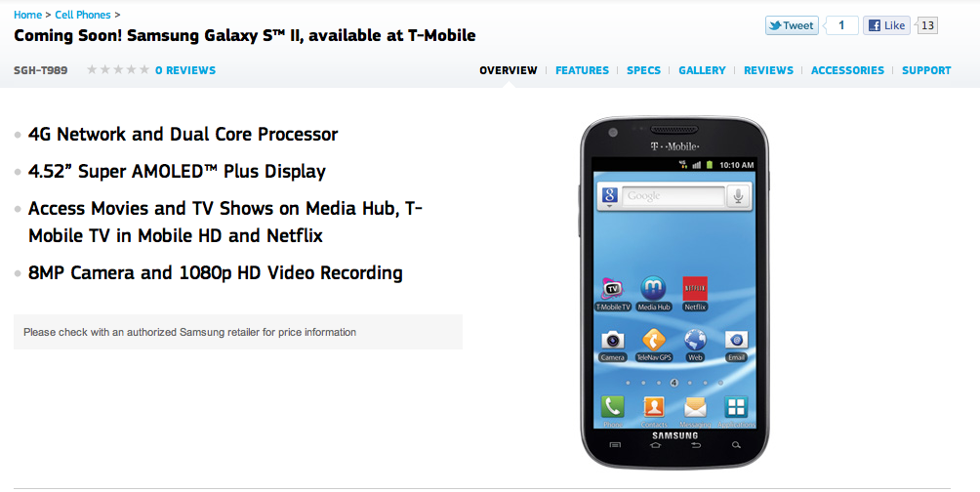Open the Gallery tab

pyautogui.click(x=702, y=70)
